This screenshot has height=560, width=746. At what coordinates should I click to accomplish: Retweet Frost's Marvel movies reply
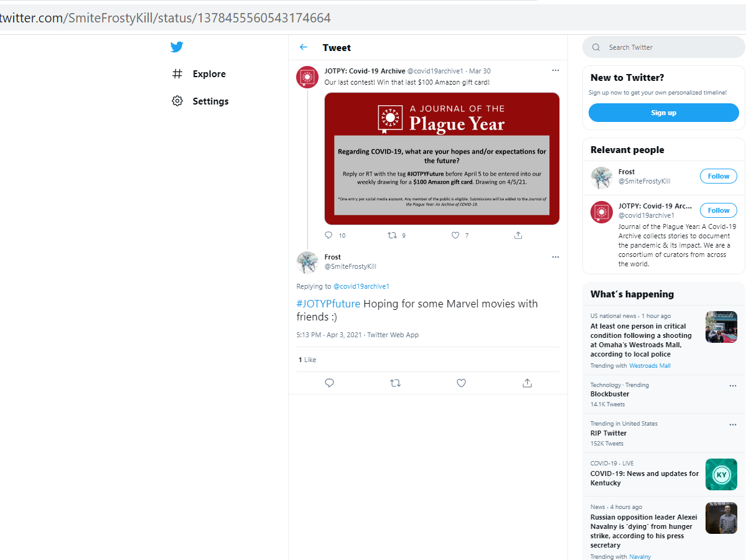coord(395,383)
